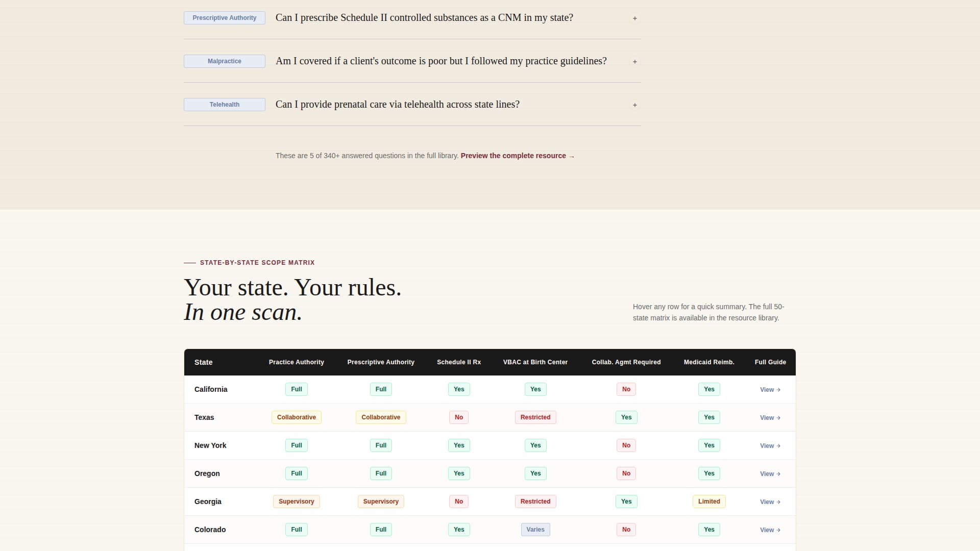Click Georgia Prescriptive Authority 'Supervisory' badge
This screenshot has width=980, height=551.
click(x=381, y=502)
